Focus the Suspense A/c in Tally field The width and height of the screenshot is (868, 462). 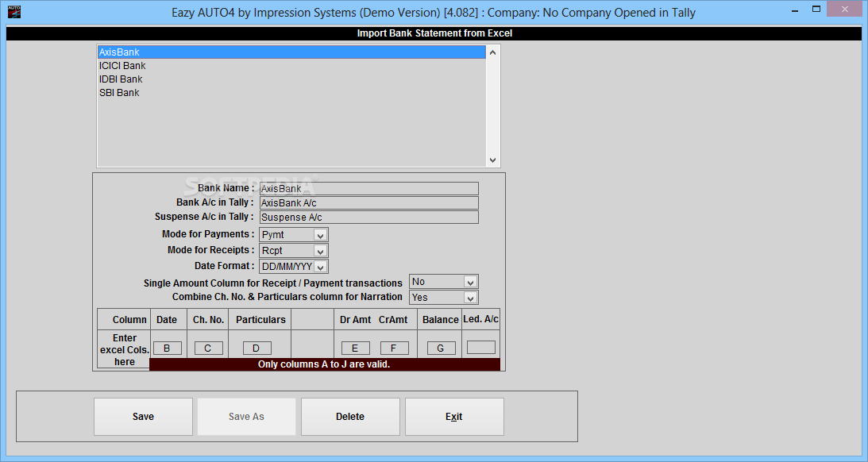click(x=368, y=218)
